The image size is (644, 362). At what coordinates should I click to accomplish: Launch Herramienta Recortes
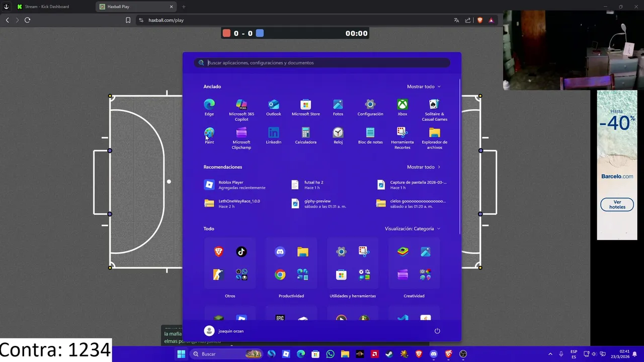pyautogui.click(x=403, y=138)
